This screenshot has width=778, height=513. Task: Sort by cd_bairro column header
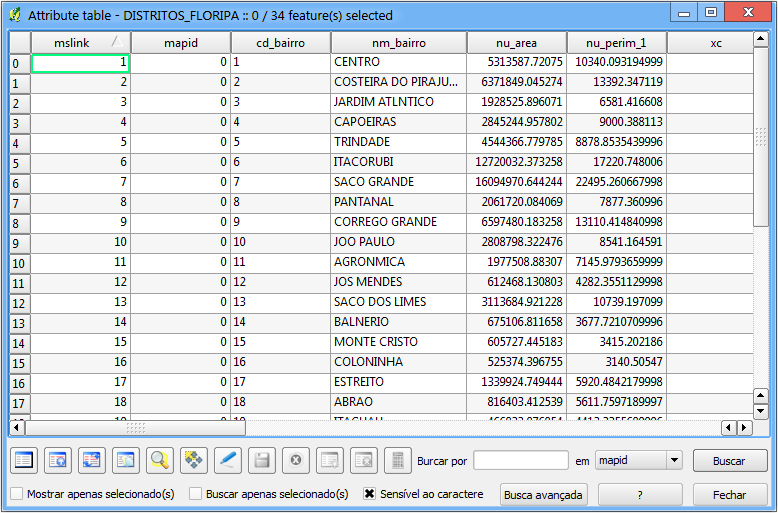pyautogui.click(x=281, y=43)
